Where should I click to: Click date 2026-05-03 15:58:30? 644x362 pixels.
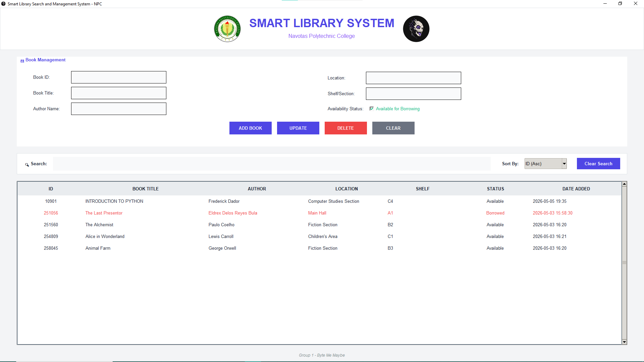click(x=553, y=213)
